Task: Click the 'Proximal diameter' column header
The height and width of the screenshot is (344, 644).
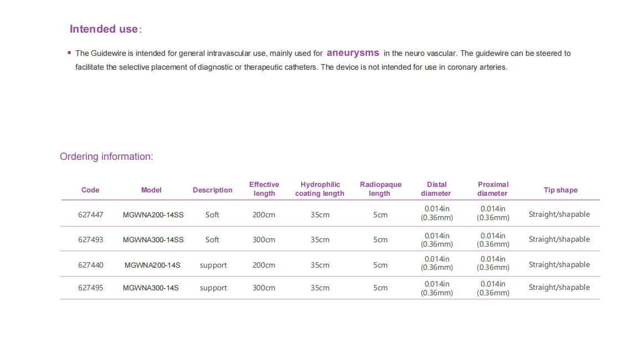Action: (493, 189)
